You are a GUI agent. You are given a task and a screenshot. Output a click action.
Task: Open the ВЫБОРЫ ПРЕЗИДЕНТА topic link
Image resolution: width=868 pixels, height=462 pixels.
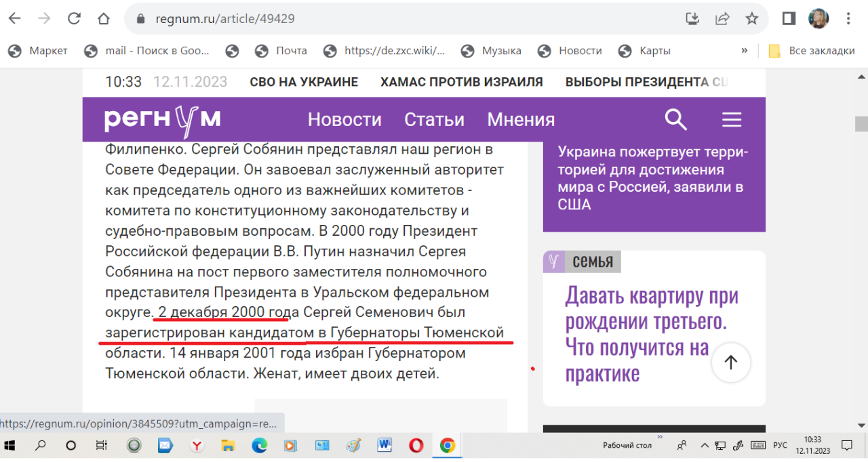646,82
